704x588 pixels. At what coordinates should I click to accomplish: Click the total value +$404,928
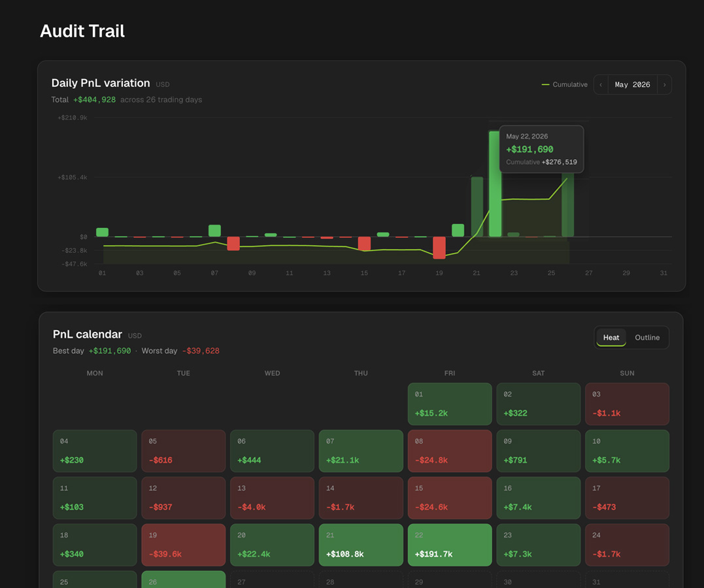[94, 100]
